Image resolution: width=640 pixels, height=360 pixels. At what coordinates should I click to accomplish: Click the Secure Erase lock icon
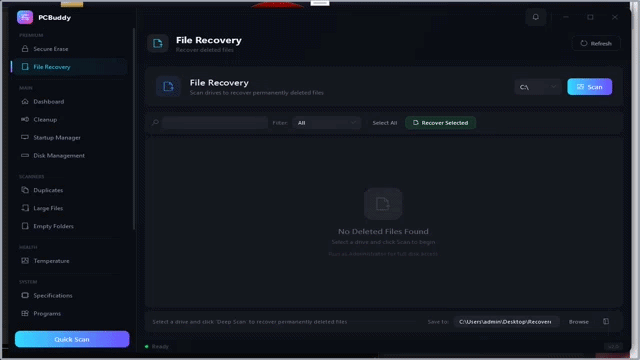click(25, 49)
